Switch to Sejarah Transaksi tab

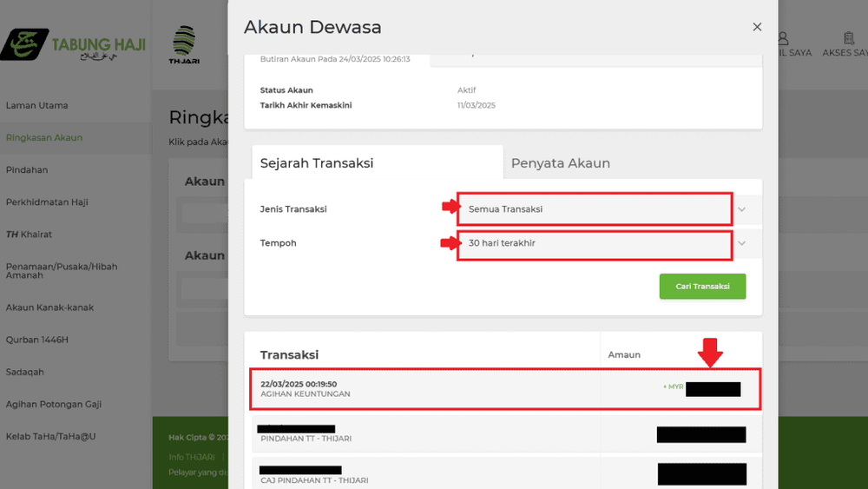(x=378, y=162)
